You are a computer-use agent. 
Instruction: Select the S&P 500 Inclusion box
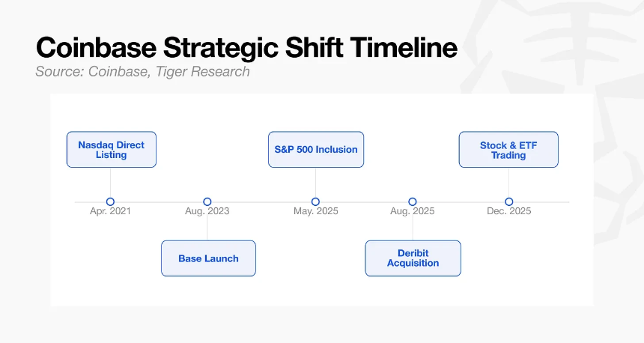click(x=316, y=150)
